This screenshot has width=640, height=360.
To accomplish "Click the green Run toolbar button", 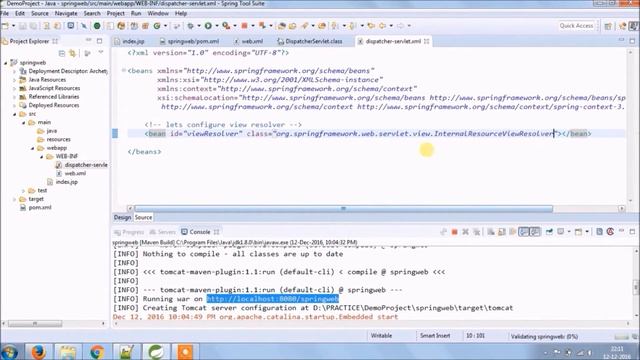I will click(x=208, y=26).
